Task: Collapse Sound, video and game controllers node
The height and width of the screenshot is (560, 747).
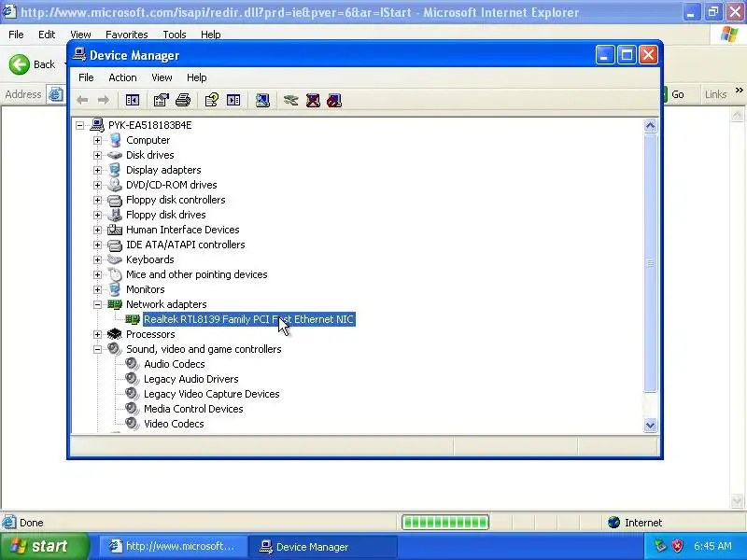Action: coord(98,349)
